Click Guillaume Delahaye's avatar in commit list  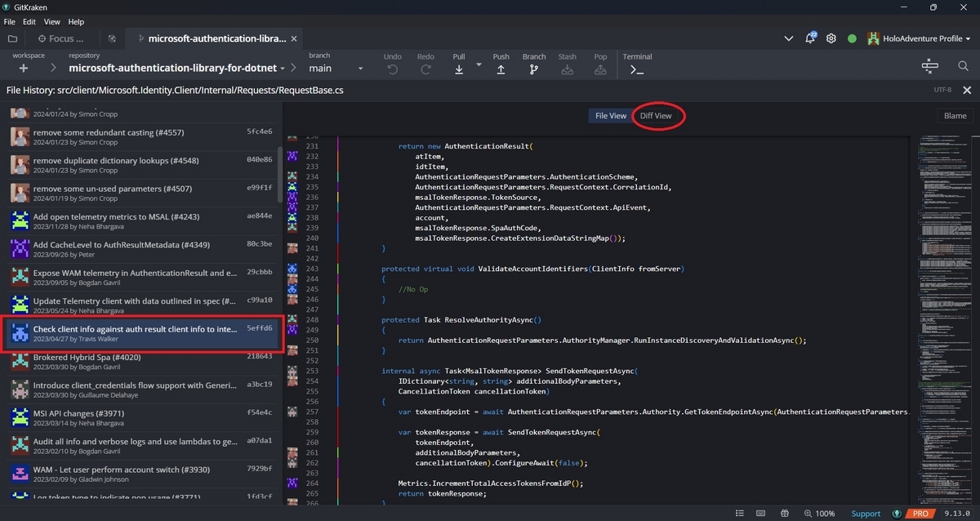tap(20, 390)
